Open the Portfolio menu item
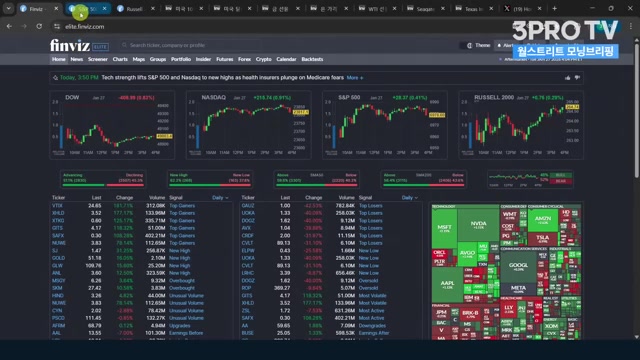 click(181, 59)
